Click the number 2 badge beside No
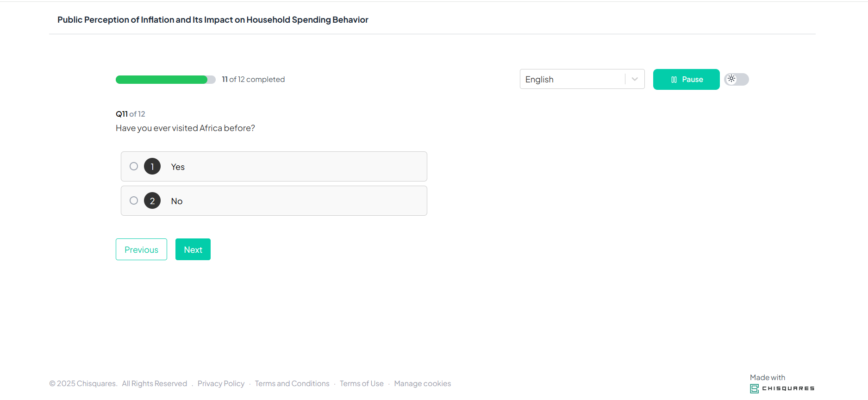This screenshot has width=868, height=400. [152, 201]
